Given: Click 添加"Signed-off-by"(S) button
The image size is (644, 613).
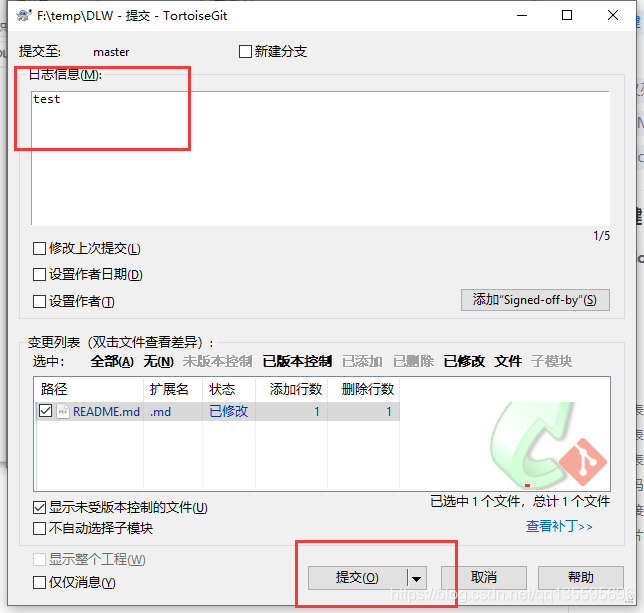Looking at the screenshot, I should tap(535, 300).
